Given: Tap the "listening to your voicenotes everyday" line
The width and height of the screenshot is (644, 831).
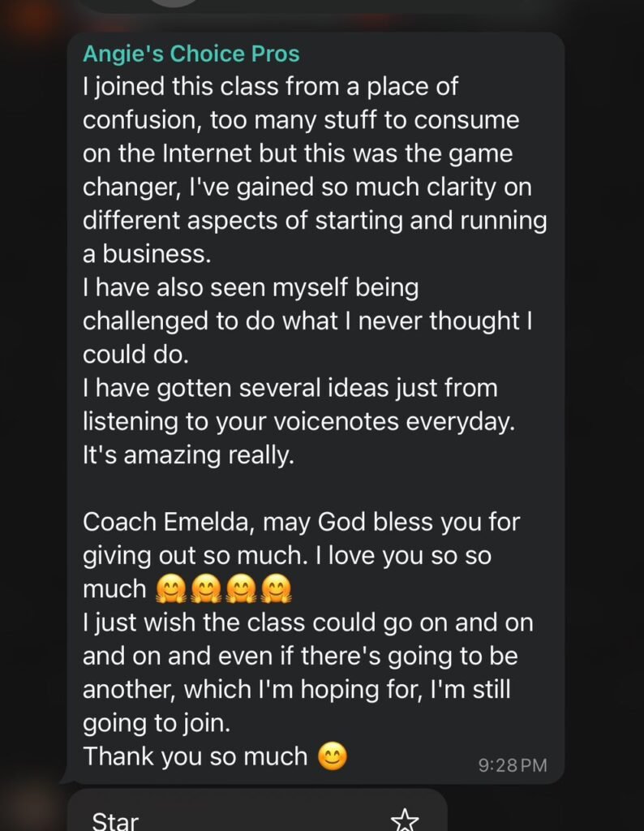Looking at the screenshot, I should tap(300, 421).
